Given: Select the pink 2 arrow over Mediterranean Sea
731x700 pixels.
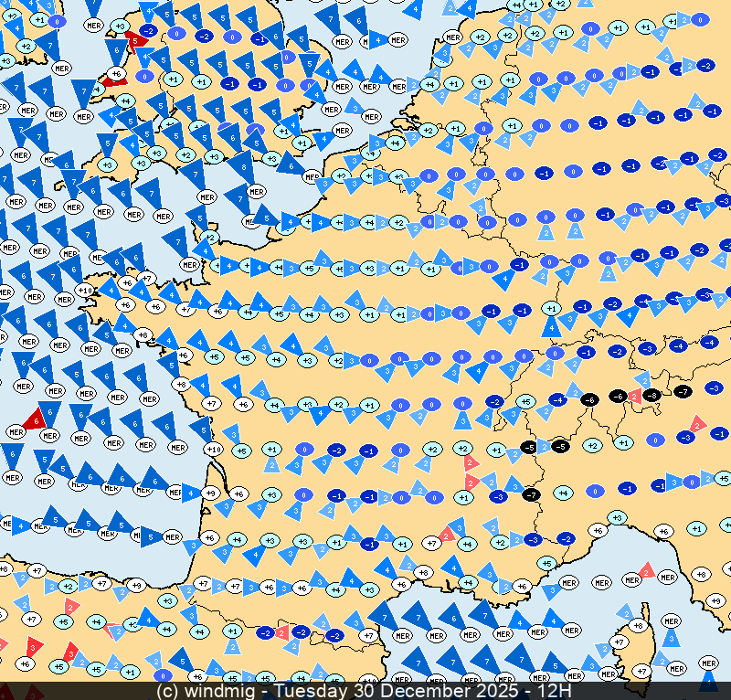Looking at the screenshot, I should click(647, 572).
